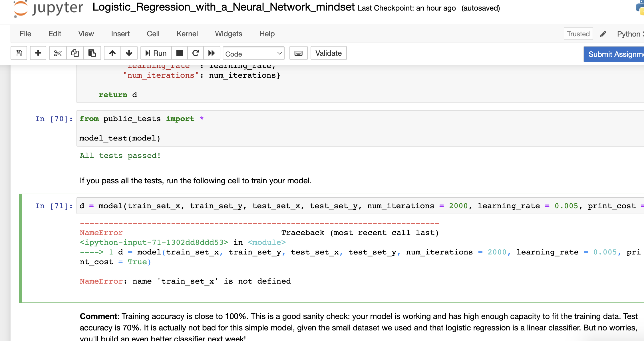Click the Validate button
644x341 pixels.
click(x=328, y=53)
